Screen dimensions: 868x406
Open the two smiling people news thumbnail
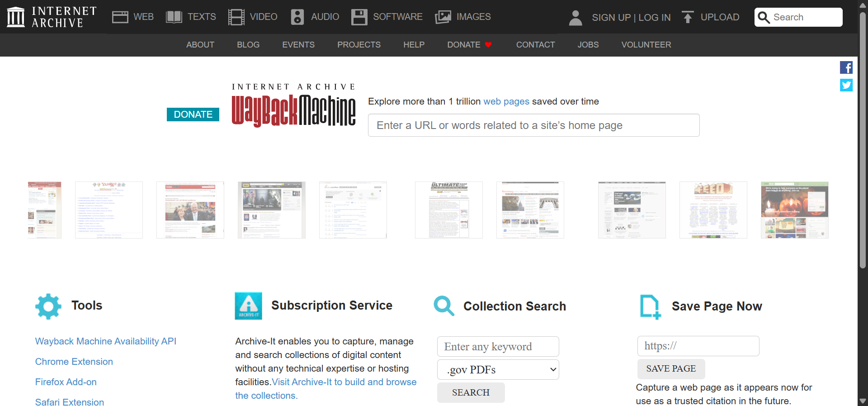pyautogui.click(x=190, y=210)
